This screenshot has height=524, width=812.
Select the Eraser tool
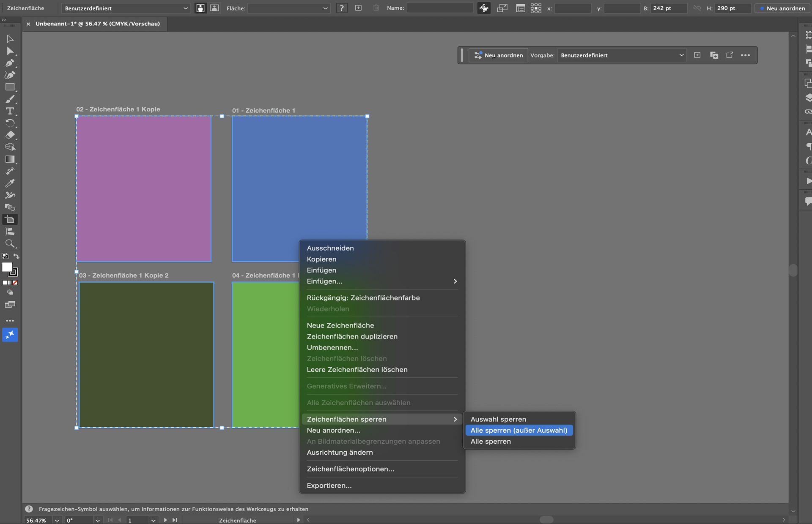pyautogui.click(x=10, y=135)
